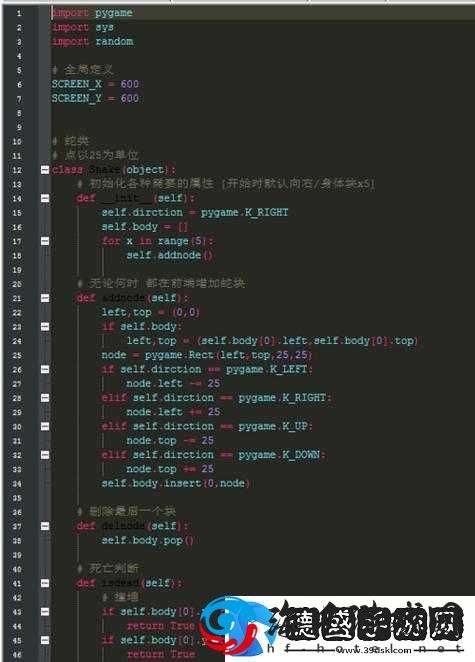
Task: Fold the K_RIGHT elif block on line 28
Action: point(45,398)
